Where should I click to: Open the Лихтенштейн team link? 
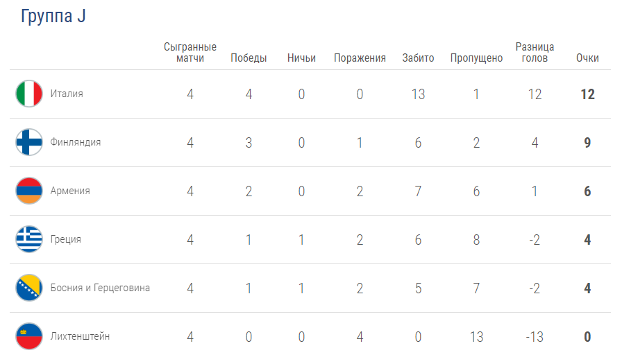click(80, 336)
